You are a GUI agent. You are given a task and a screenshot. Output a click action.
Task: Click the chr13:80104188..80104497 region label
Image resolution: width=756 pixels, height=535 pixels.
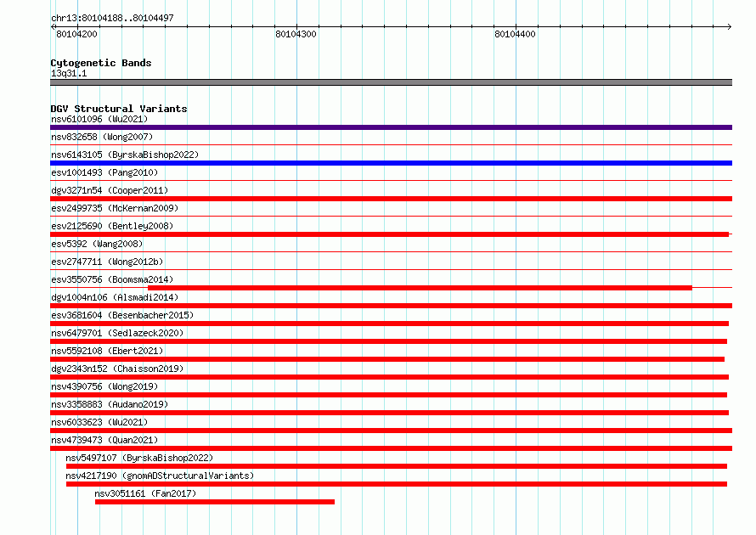click(112, 18)
